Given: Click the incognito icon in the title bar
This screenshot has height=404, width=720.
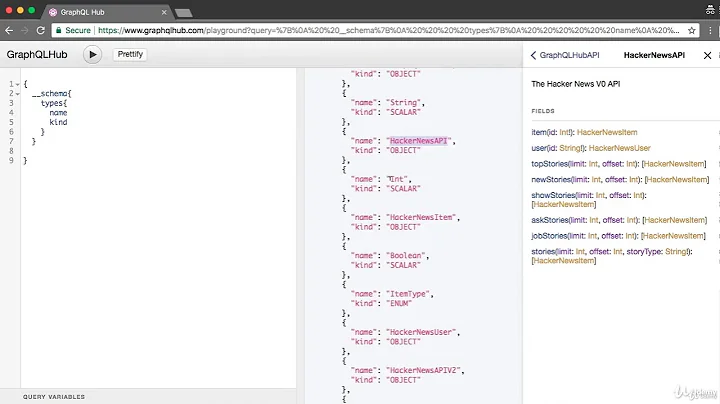Looking at the screenshot, I should coord(710,10).
